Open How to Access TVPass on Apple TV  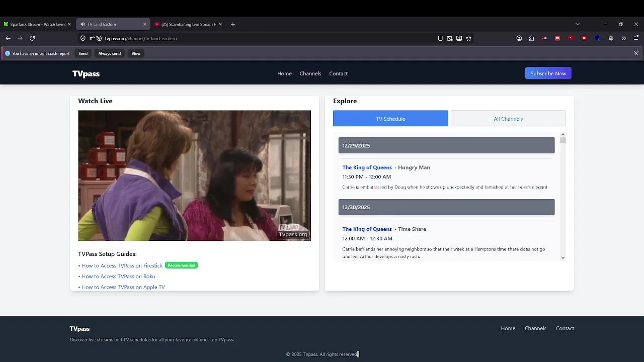point(123,287)
